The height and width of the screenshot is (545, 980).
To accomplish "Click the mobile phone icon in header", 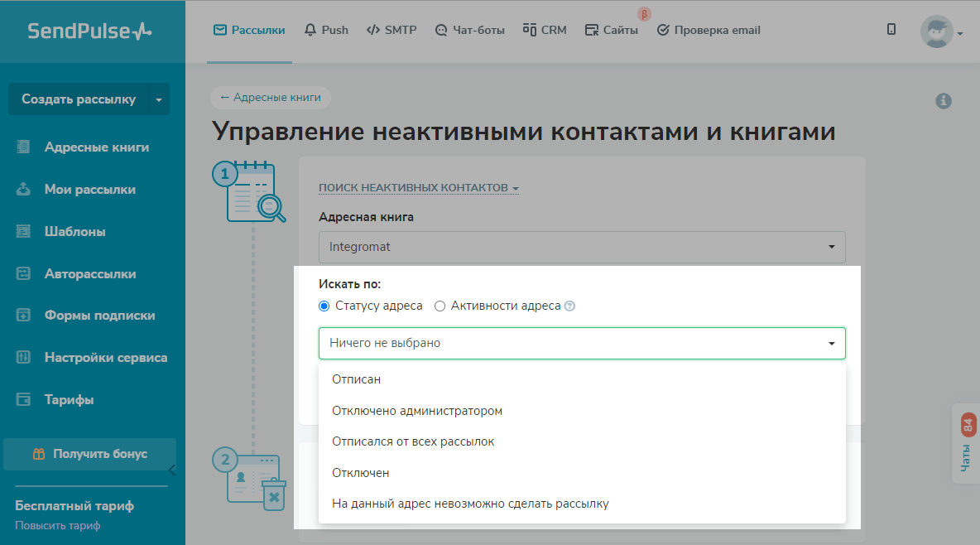I will (891, 30).
